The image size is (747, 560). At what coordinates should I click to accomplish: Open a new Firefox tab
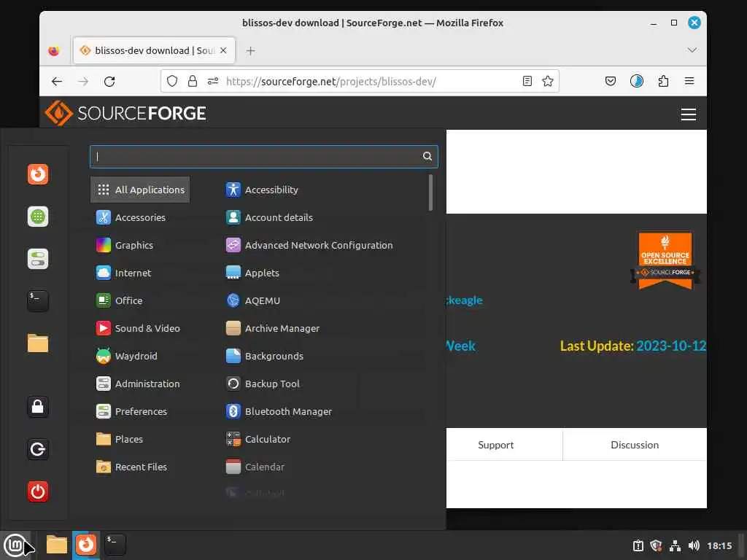(251, 50)
